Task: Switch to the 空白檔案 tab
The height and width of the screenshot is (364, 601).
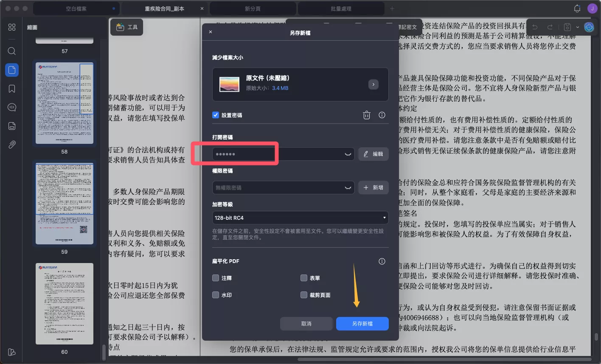Action: point(76,8)
